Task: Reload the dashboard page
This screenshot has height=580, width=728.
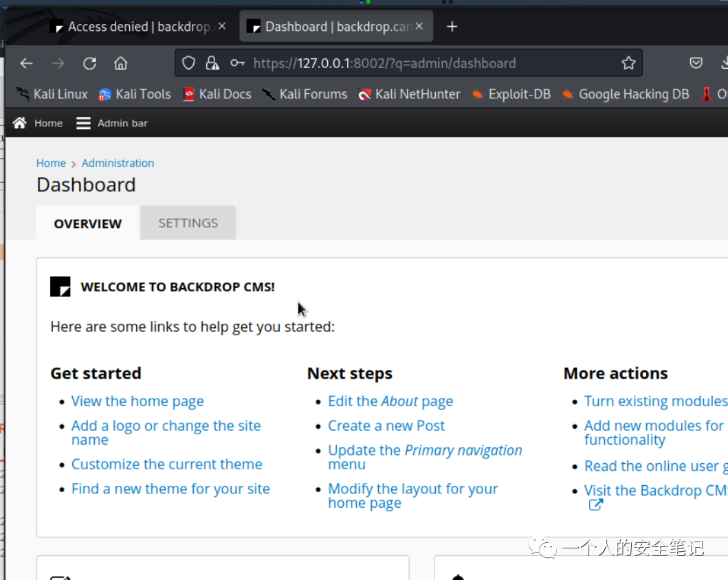Action: pyautogui.click(x=89, y=63)
